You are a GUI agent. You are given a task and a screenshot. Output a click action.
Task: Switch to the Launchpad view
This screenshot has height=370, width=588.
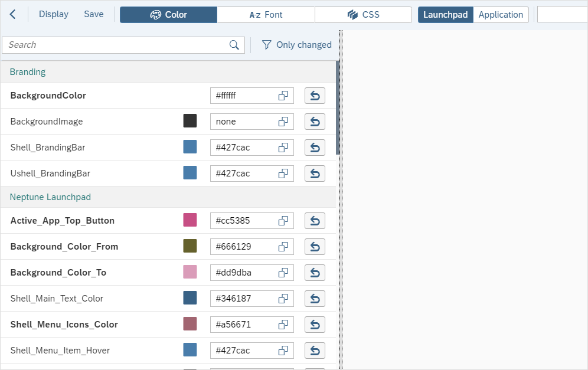(x=446, y=15)
